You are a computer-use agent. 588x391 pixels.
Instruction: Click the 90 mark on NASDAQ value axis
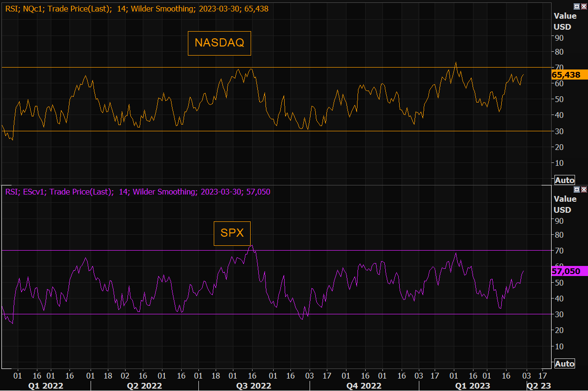point(559,37)
